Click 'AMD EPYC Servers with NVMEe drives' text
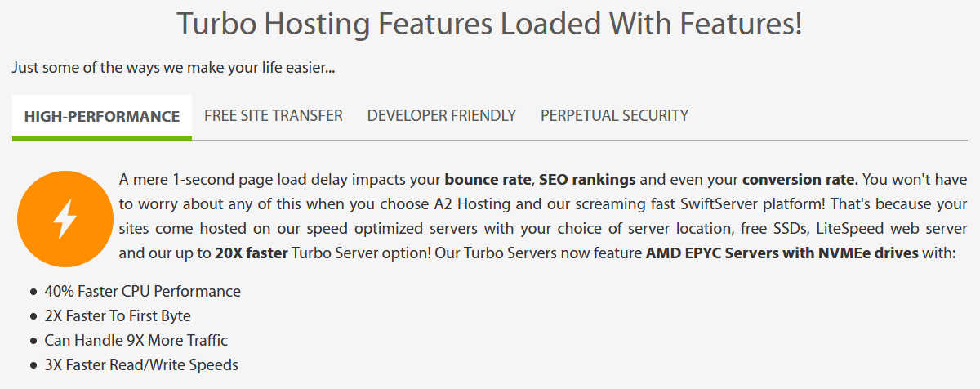The image size is (980, 389). 782,253
